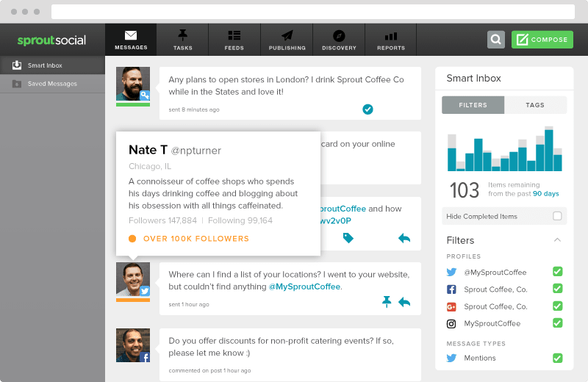588x382 pixels.
Task: Click the Twitter icon beside Mentions
Action: [451, 358]
